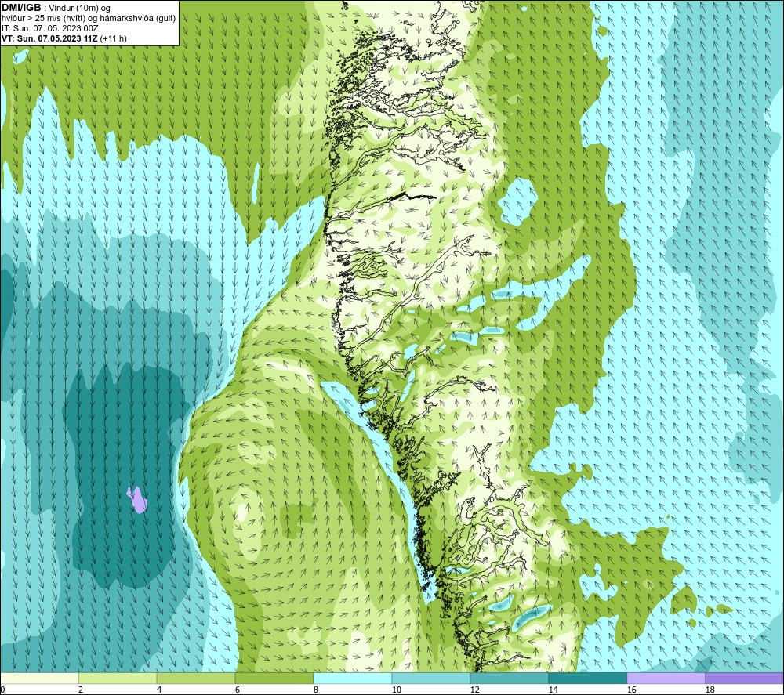Image resolution: width=784 pixels, height=695 pixels.
Task: Select the light purple 16–18 m/s legend swatch
Action: [666, 678]
